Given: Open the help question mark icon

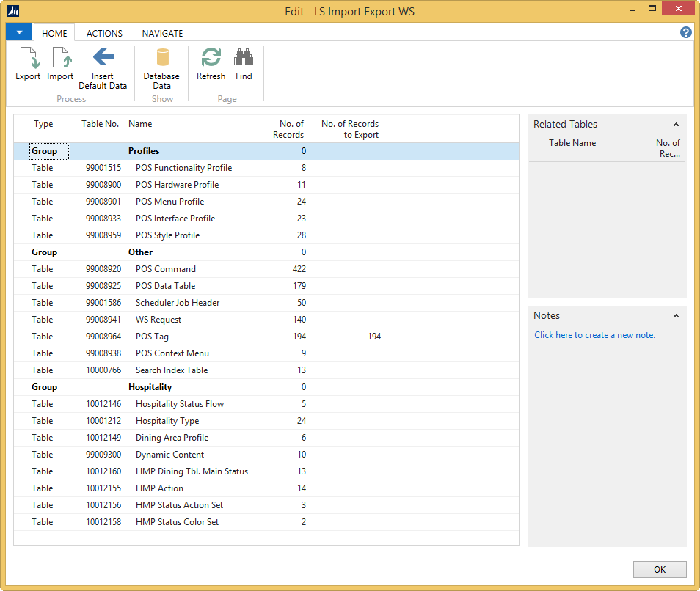Looking at the screenshot, I should point(686,32).
